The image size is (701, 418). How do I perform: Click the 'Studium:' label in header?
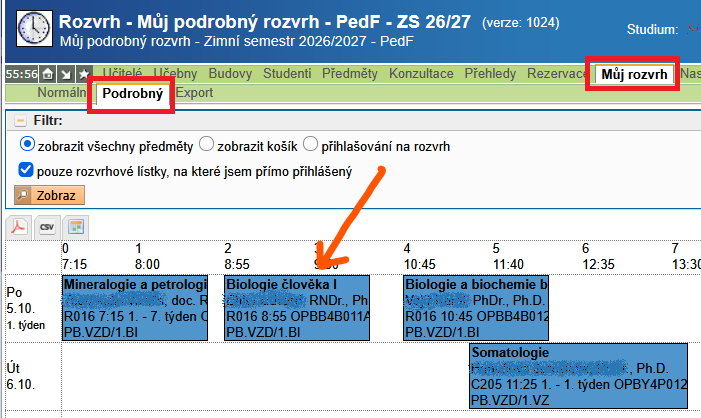coord(652,30)
